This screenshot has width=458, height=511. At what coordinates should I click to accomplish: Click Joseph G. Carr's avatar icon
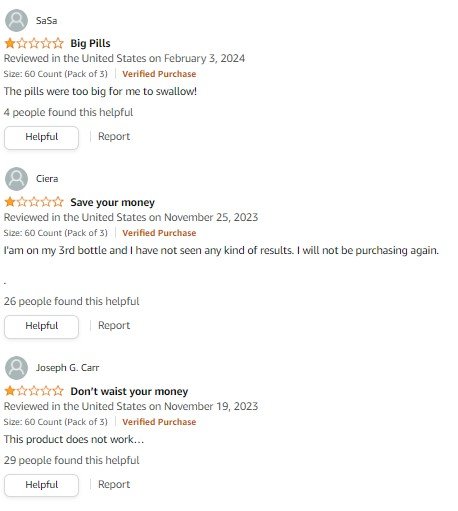coord(16,368)
